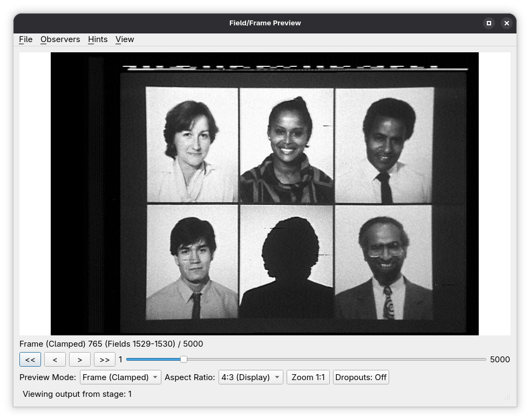Advance to next frame with > button
The height and width of the screenshot is (420, 530).
point(80,360)
